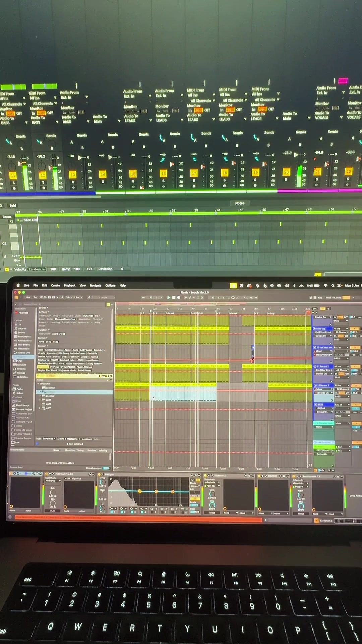Clear the browser filters with Clear

pyautogui.click(x=103, y=376)
